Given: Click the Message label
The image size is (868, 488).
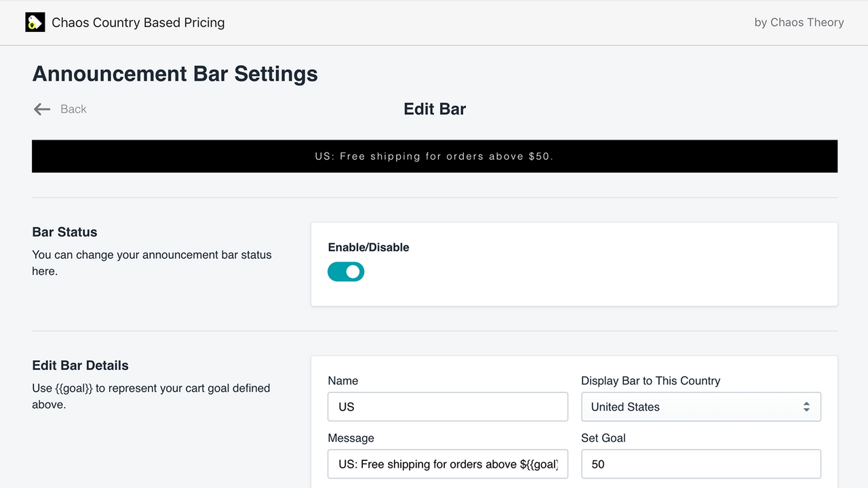Looking at the screenshot, I should 351,438.
